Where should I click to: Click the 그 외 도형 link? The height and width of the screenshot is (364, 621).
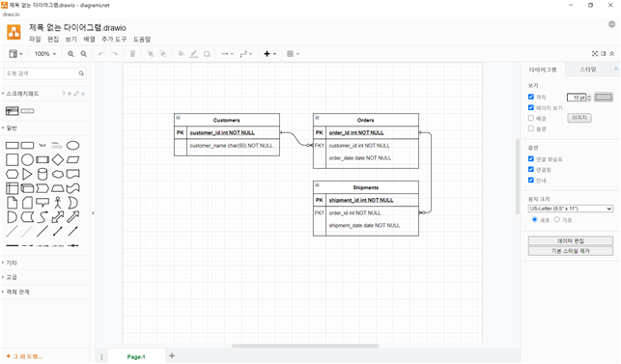(x=24, y=356)
